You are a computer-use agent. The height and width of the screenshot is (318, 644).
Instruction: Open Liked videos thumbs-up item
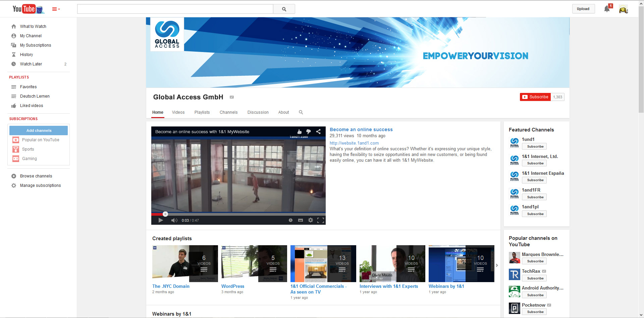click(x=14, y=106)
